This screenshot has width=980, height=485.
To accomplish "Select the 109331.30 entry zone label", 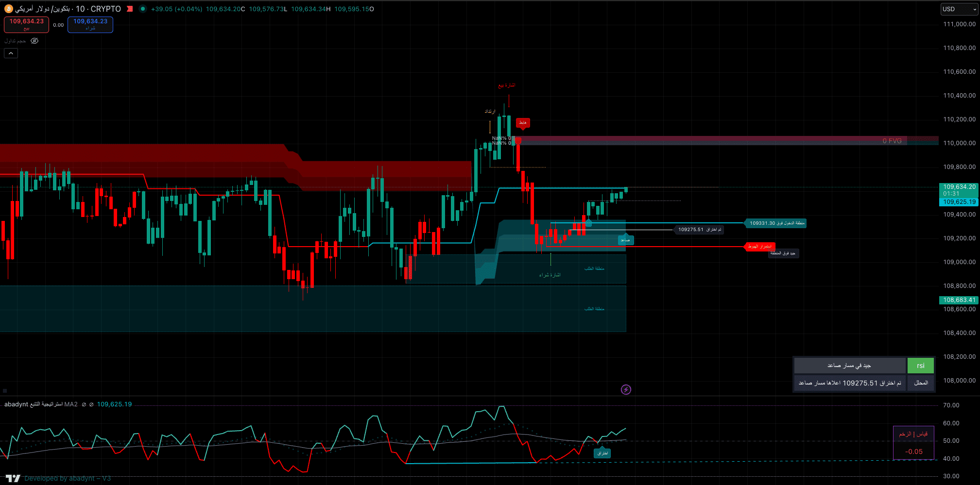I will (x=776, y=223).
